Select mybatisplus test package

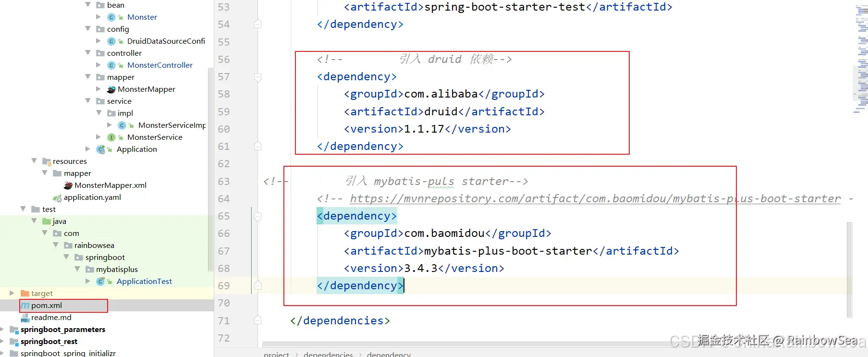(117, 269)
